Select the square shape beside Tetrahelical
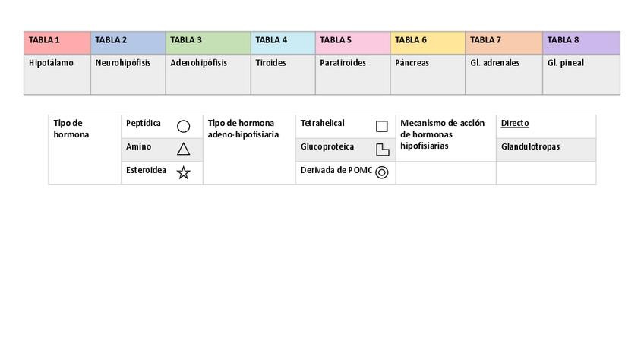The width and height of the screenshot is (644, 362). click(x=382, y=127)
